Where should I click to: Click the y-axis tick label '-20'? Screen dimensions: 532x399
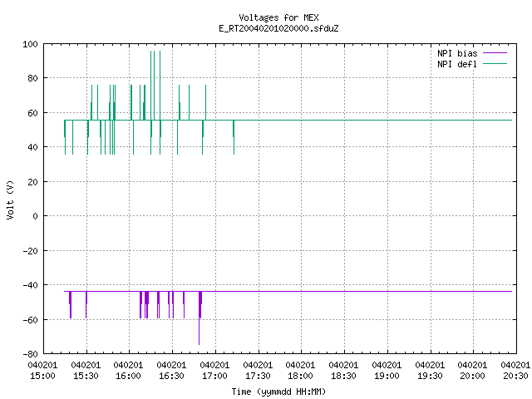[30, 251]
